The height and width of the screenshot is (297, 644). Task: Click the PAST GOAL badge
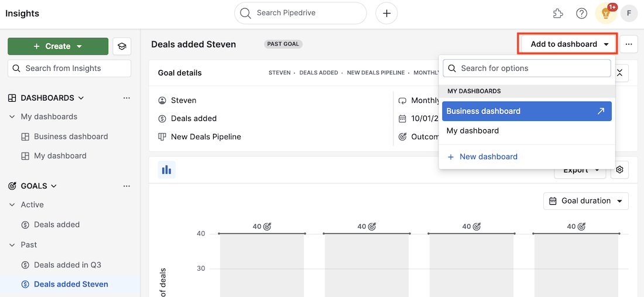(283, 44)
